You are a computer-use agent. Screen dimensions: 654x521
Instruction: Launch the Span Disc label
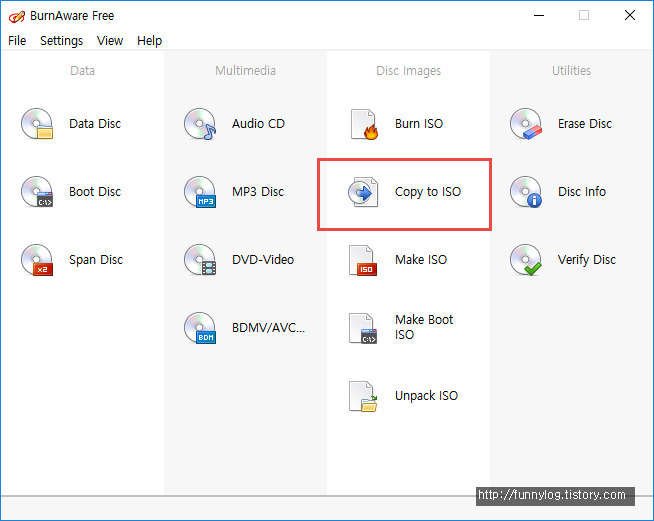pos(96,260)
